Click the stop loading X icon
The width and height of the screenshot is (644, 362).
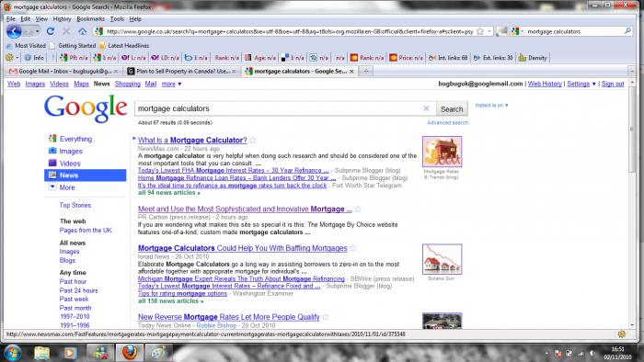pyautogui.click(x=66, y=31)
